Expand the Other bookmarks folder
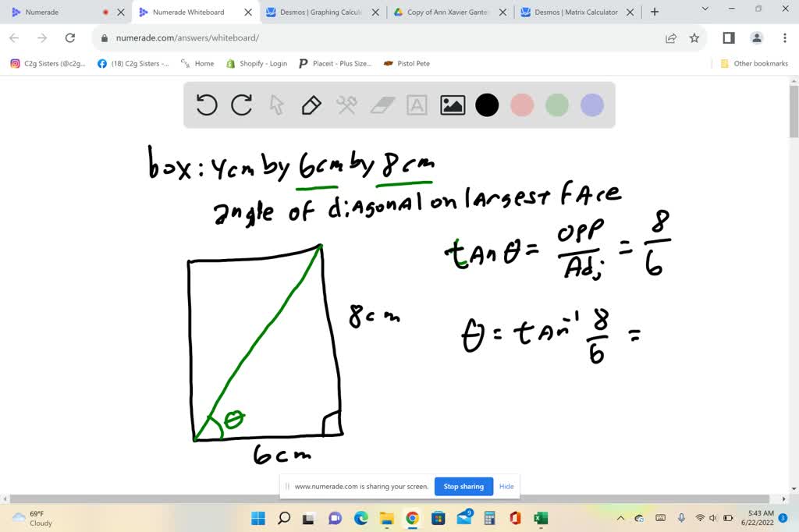Image resolution: width=799 pixels, height=532 pixels. 753,63
